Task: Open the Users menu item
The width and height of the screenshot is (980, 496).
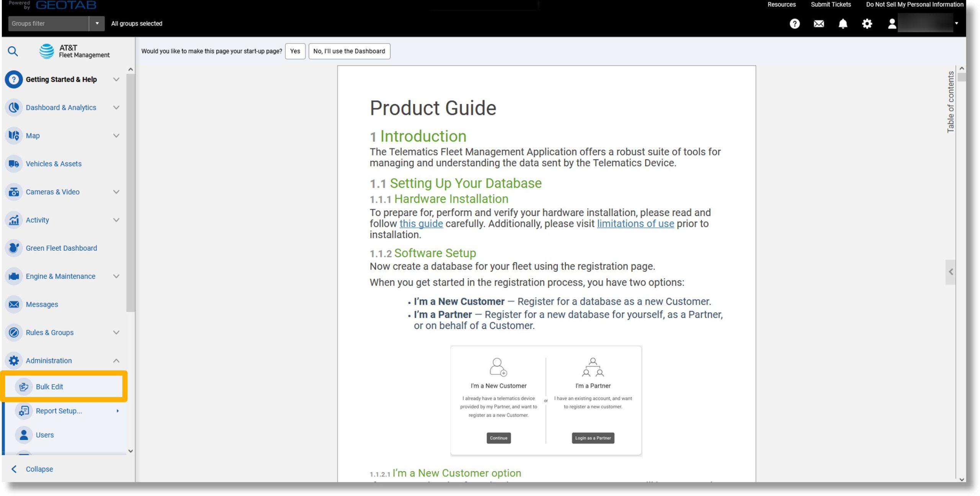Action: (44, 435)
